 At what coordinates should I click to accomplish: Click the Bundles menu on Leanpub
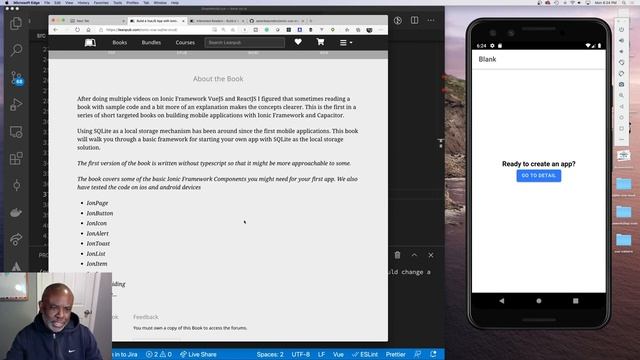(x=151, y=42)
